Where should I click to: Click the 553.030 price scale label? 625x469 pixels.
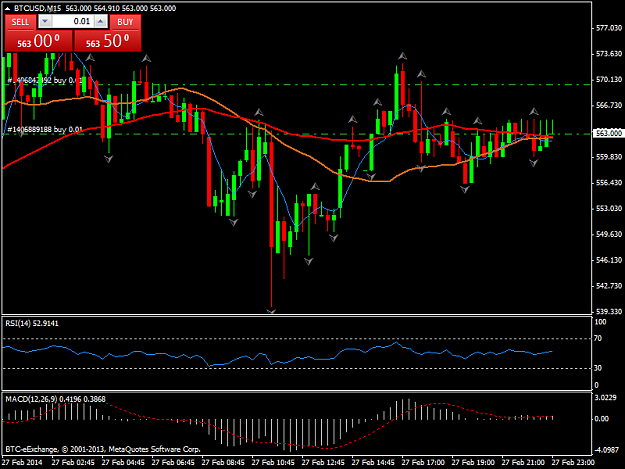[x=609, y=208]
